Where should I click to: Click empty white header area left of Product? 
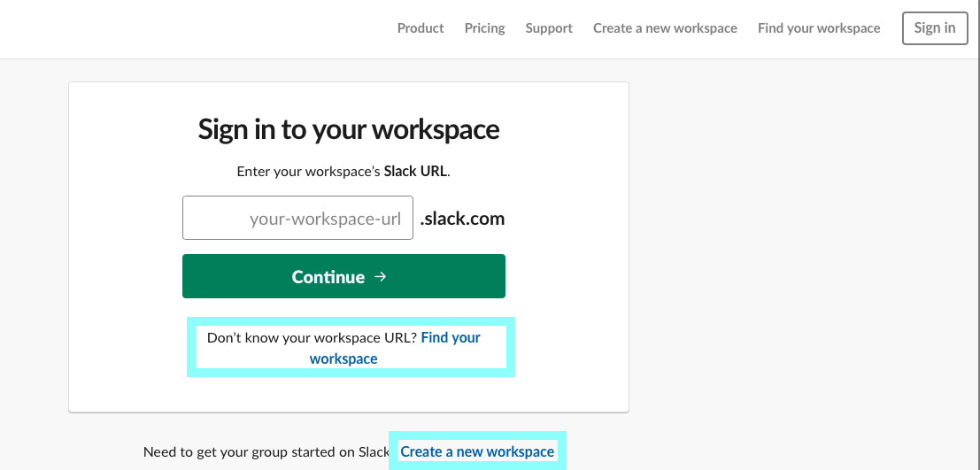pos(188,28)
